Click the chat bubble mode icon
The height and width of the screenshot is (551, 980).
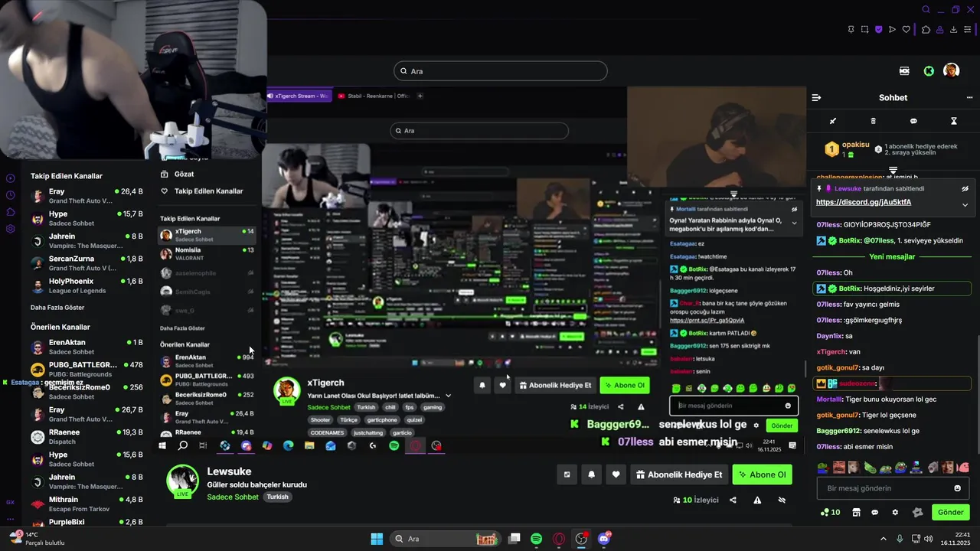coord(913,121)
